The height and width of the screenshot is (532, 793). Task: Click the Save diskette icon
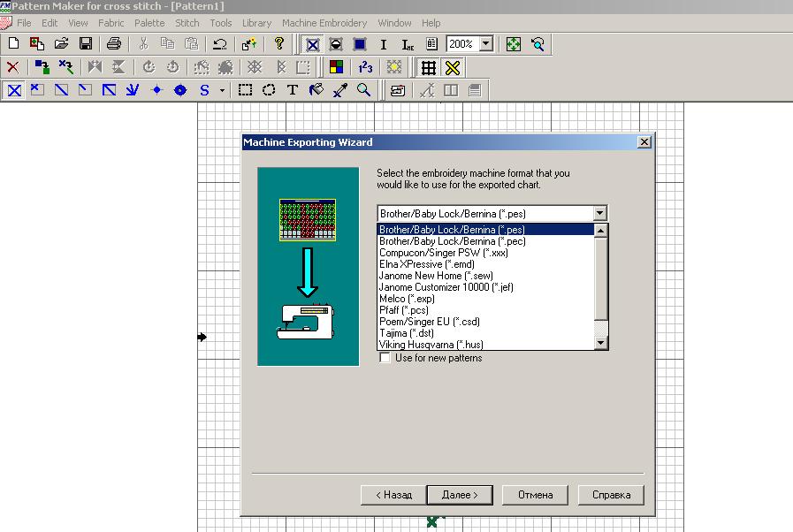pyautogui.click(x=86, y=43)
